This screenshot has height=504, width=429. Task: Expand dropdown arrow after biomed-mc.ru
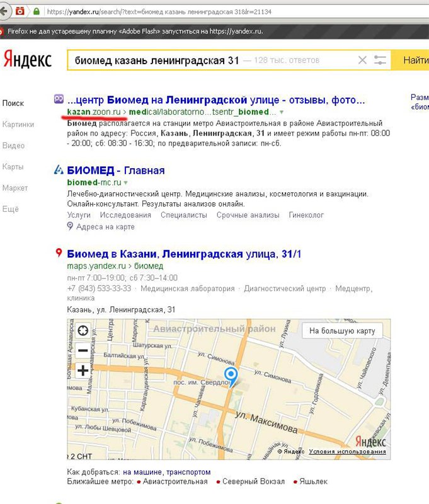pos(125,183)
